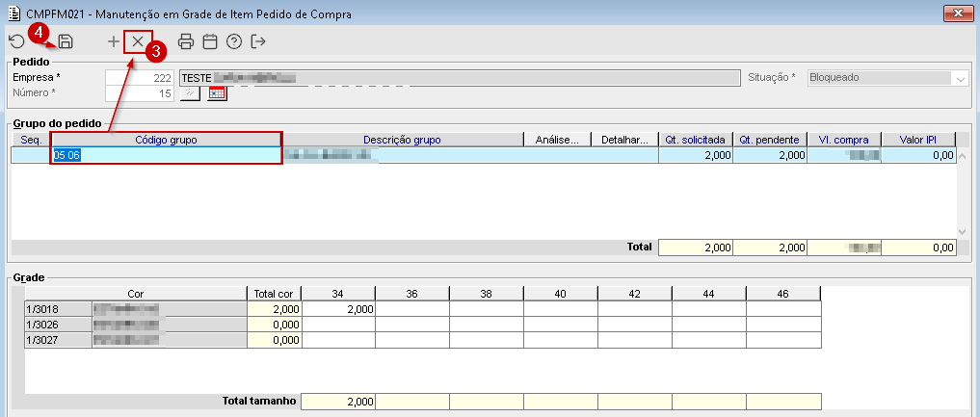Click the Cor column header in Grade
Screen dimensions: 980x417
click(x=136, y=294)
